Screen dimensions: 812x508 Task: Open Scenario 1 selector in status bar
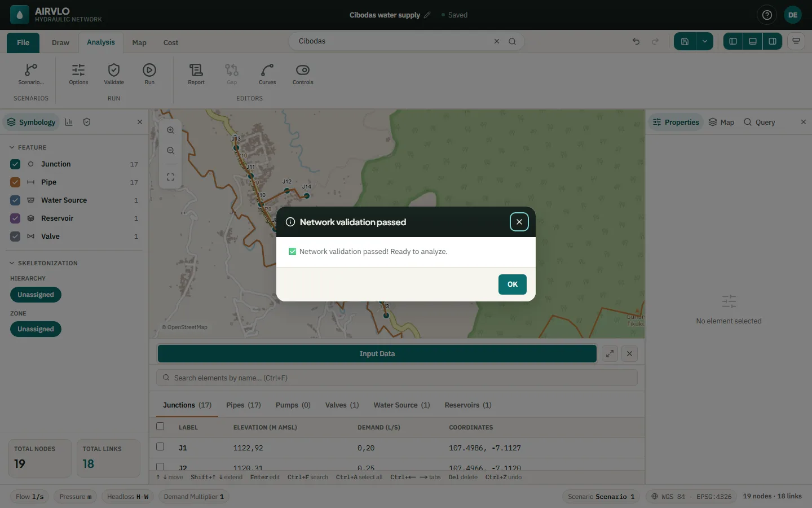(601, 497)
